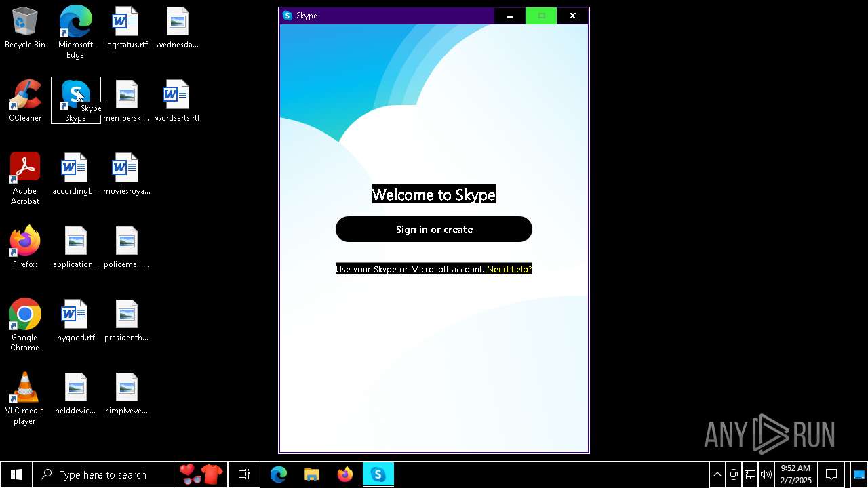The image size is (868, 488).
Task: Select the Adobe Acrobat desktop shortcut
Action: (x=25, y=179)
